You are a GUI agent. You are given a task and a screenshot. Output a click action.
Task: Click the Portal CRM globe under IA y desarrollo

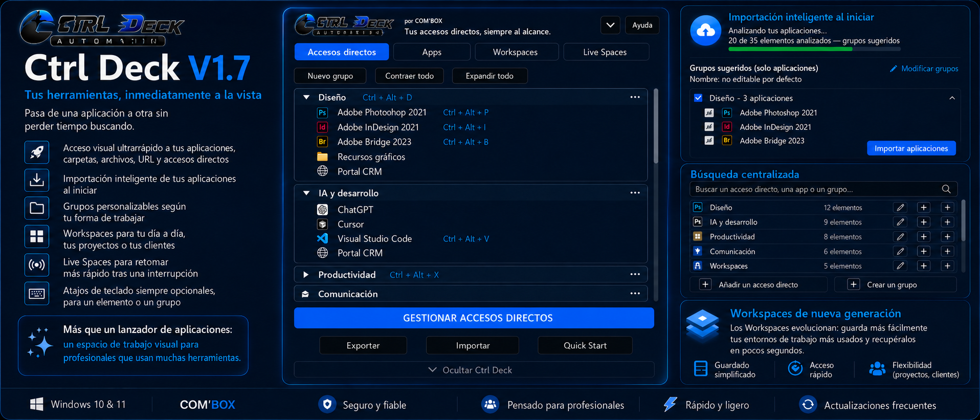(322, 253)
